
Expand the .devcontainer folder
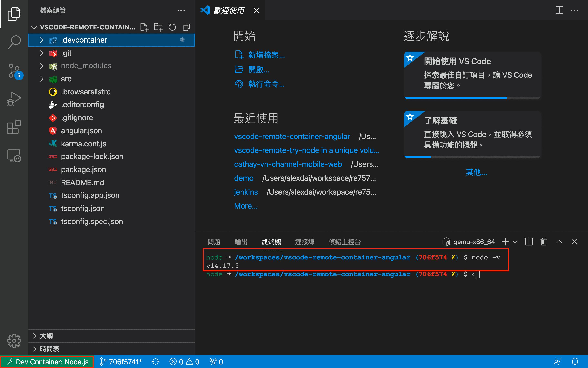tap(111, 40)
